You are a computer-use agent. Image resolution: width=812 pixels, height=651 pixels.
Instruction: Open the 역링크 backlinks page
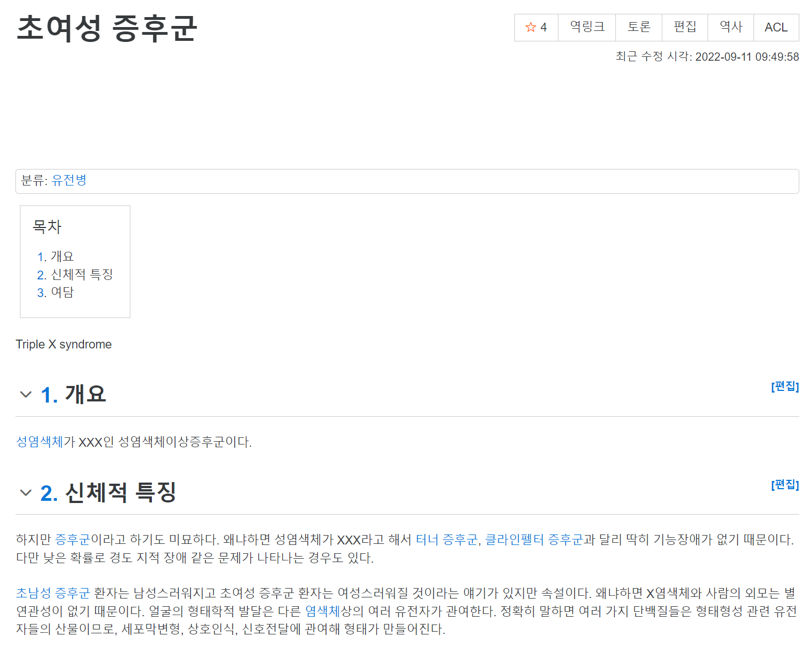pyautogui.click(x=587, y=28)
